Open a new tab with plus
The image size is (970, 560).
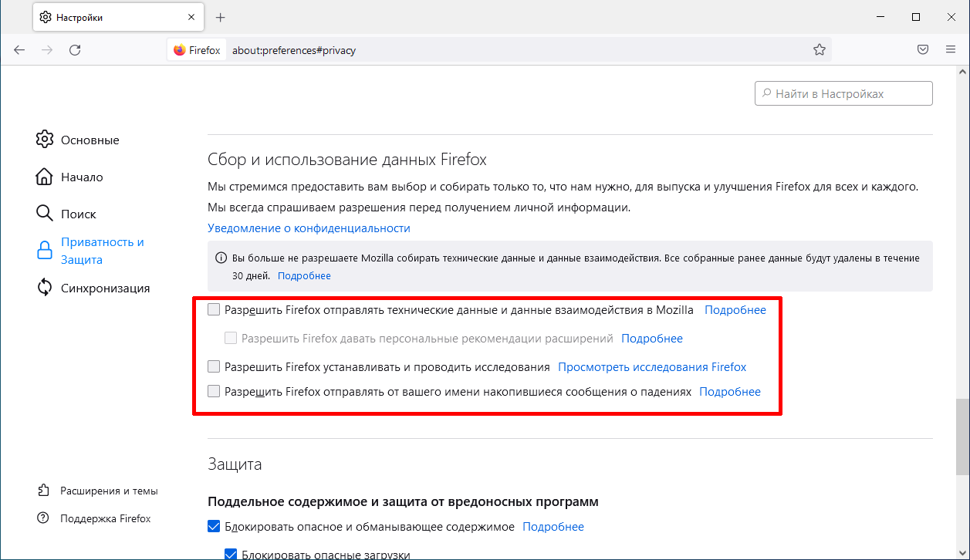[220, 17]
